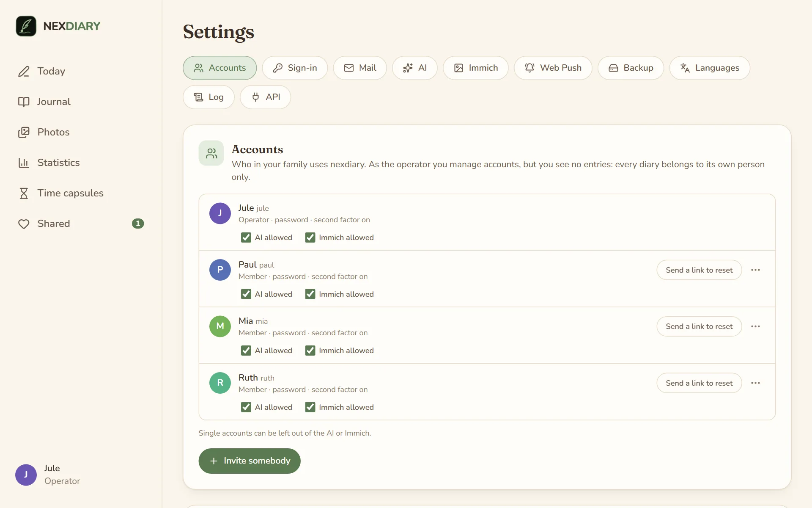Click Jule's purple avatar in accounts list

[x=220, y=213]
